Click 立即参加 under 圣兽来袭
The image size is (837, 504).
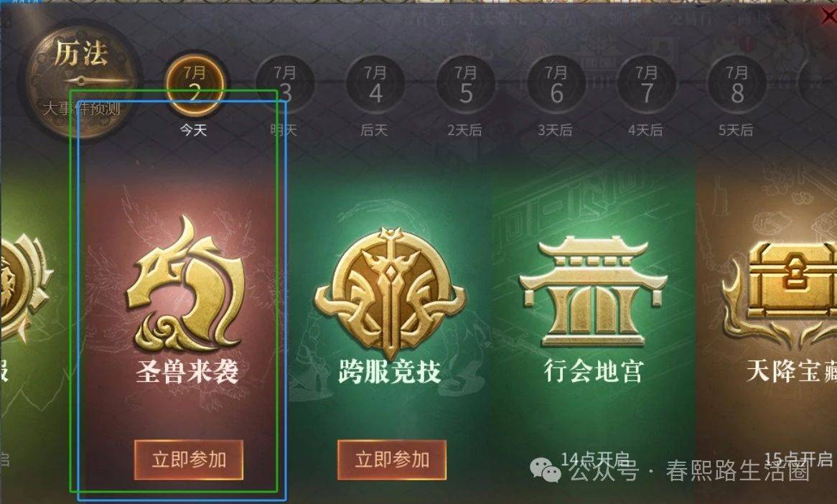point(189,459)
